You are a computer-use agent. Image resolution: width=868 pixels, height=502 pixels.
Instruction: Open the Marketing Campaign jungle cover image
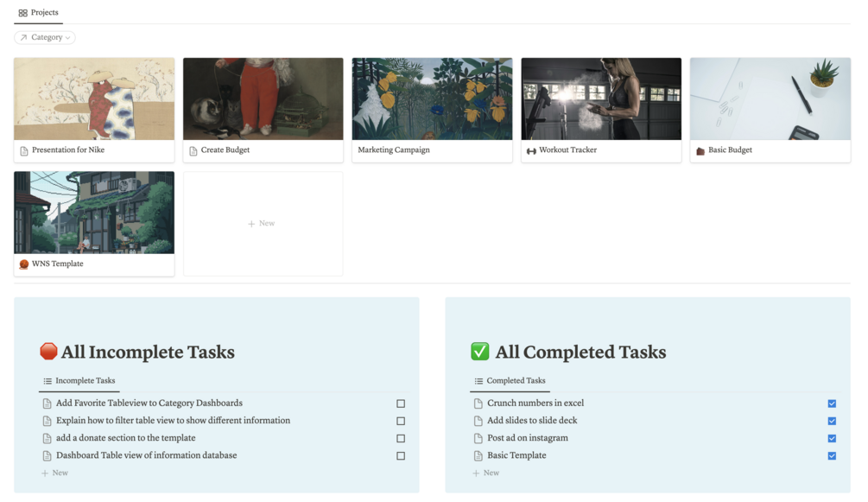click(433, 98)
